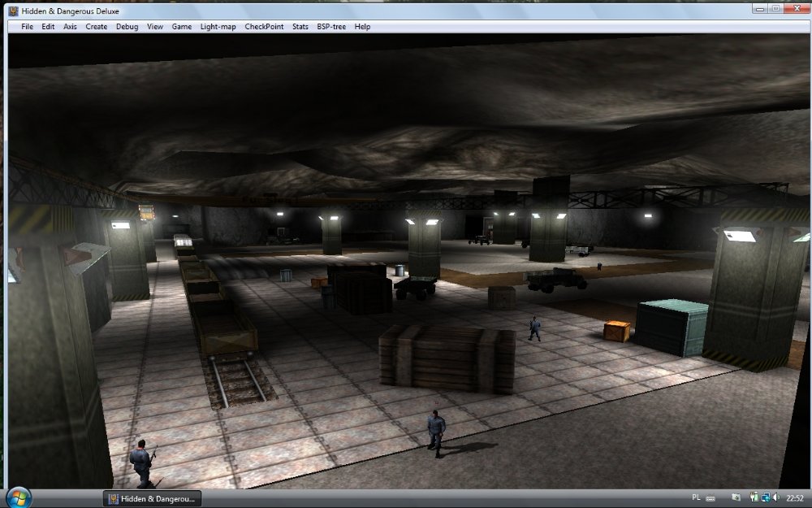
Task: Open the Edit menu
Action: (x=48, y=27)
